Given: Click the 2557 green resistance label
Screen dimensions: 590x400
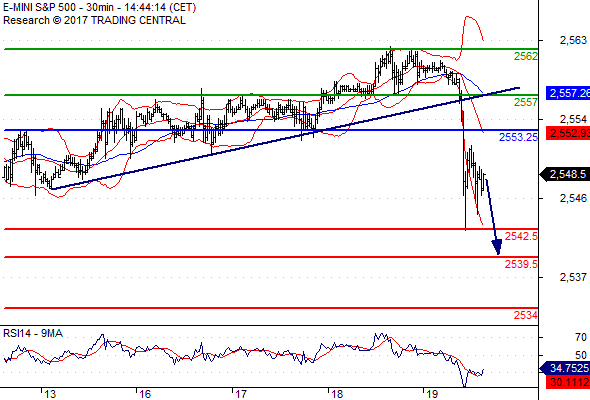Looking at the screenshot, I should [526, 102].
